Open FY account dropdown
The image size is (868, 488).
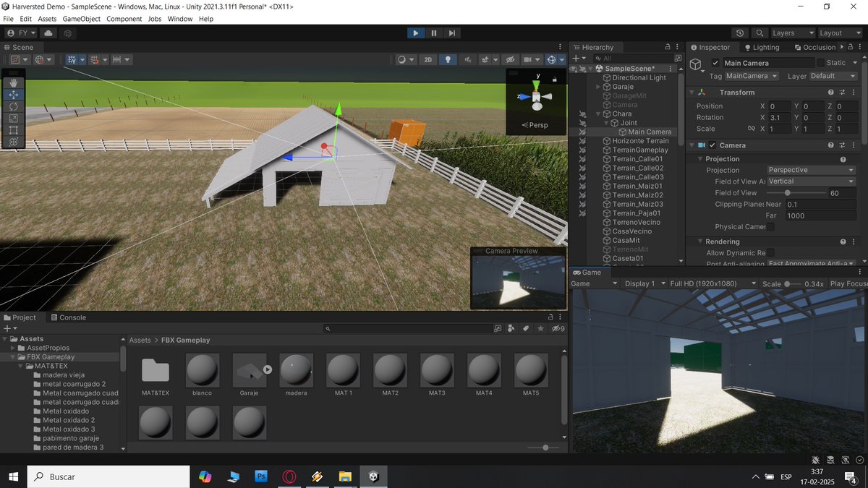22,33
